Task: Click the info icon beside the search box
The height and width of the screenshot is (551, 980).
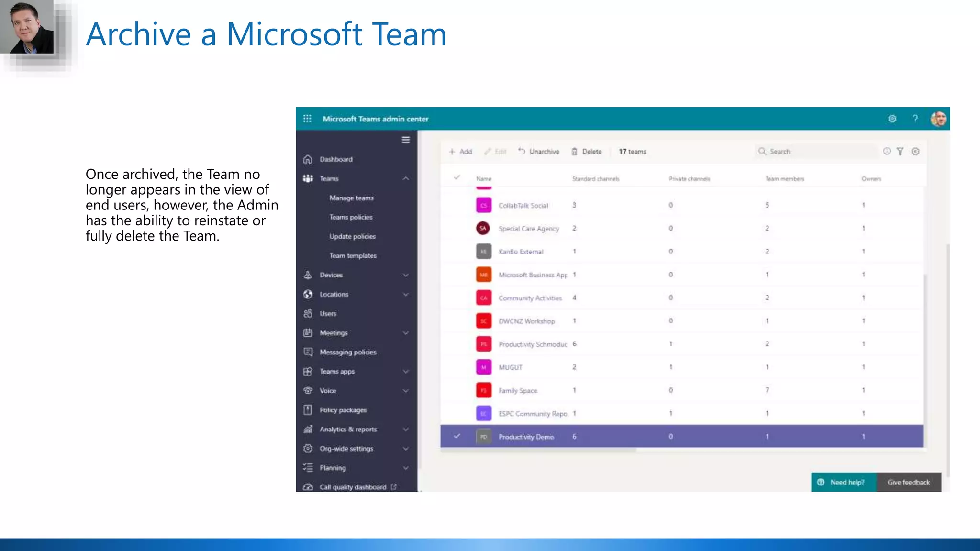Action: 887,151
